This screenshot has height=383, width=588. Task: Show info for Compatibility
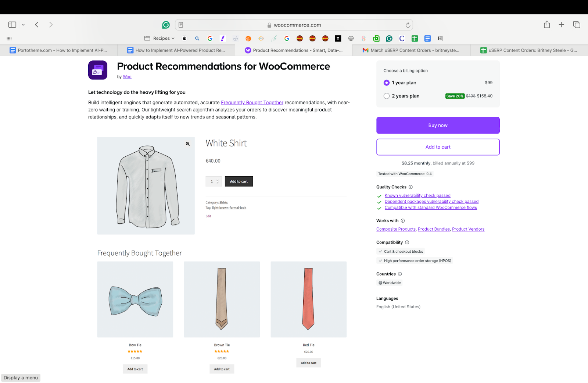point(407,242)
